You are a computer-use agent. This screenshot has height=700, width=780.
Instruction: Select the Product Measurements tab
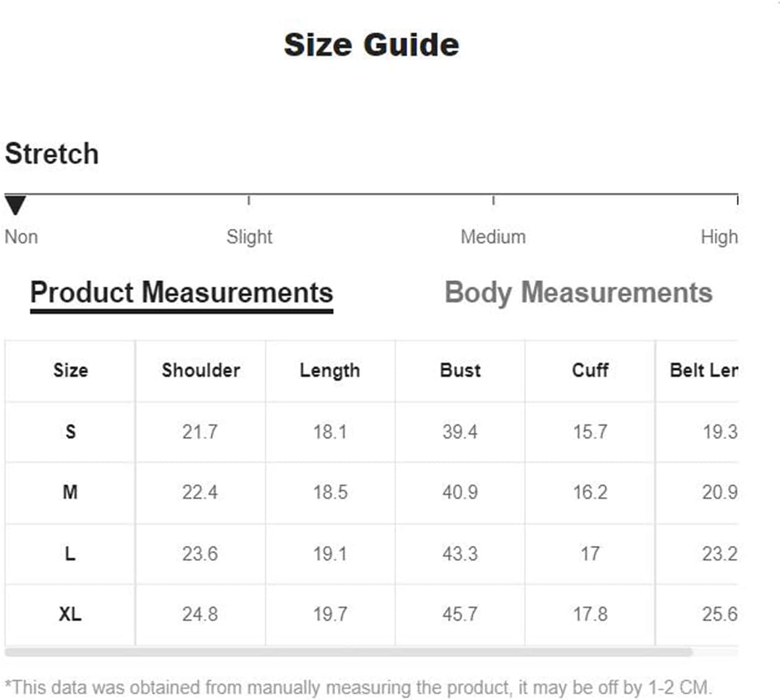coord(182,294)
